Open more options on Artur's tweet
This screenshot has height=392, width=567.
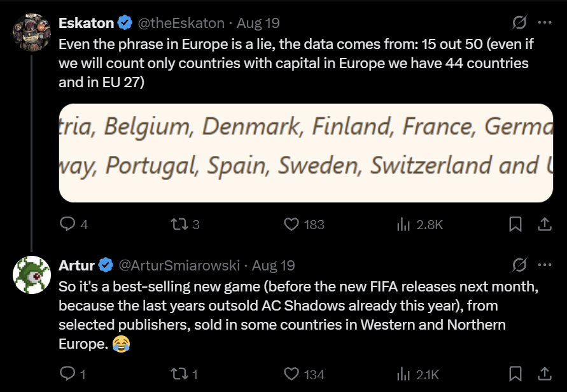coord(545,265)
